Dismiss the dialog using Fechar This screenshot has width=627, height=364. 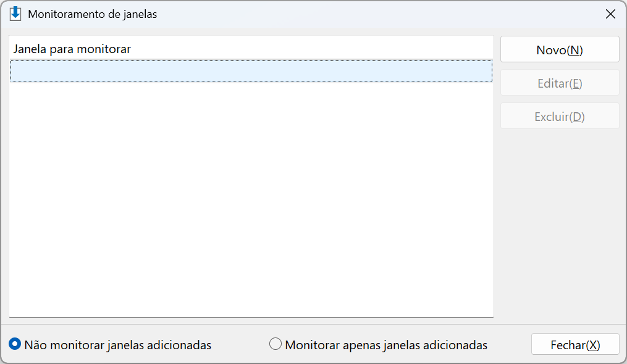pyautogui.click(x=575, y=344)
